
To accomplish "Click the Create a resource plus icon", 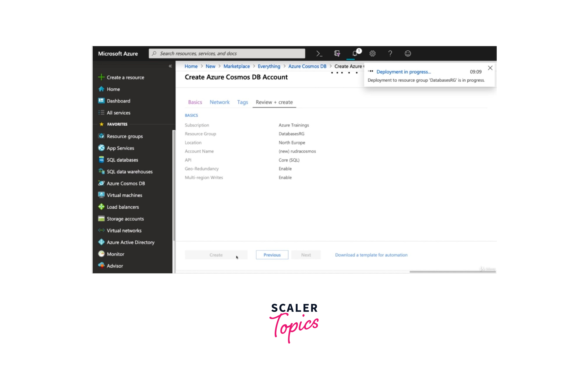I will pos(101,77).
